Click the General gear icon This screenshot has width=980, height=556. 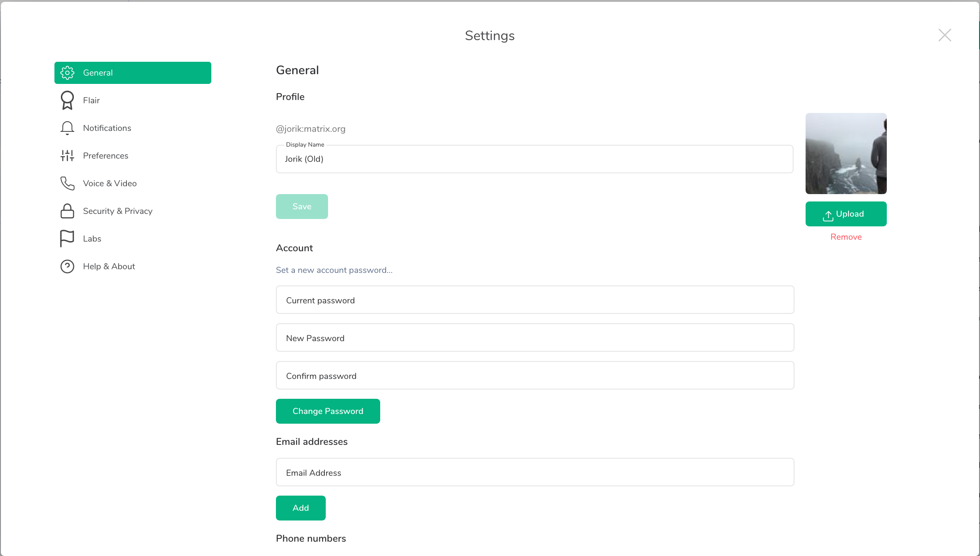(67, 73)
